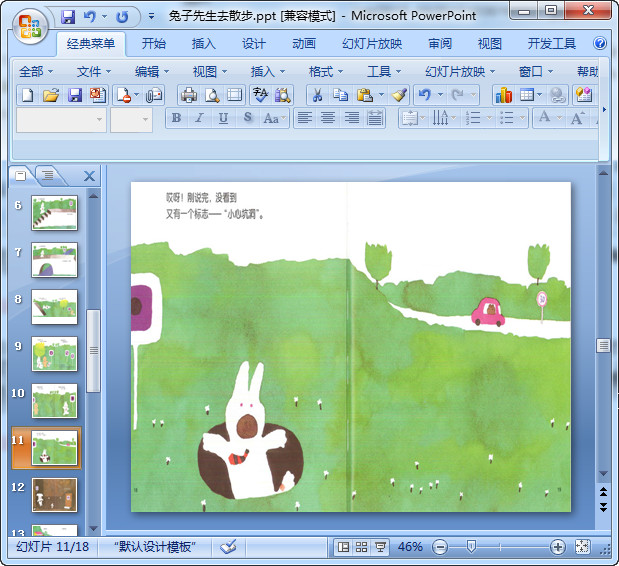Click the Office button logo
Viewport: 619px width, 566px height.
(x=30, y=26)
